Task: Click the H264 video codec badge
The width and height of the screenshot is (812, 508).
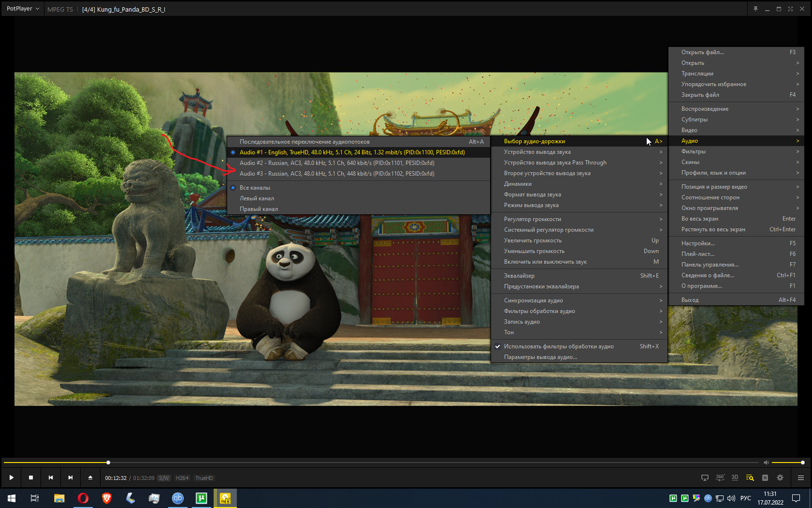Action: (x=182, y=478)
